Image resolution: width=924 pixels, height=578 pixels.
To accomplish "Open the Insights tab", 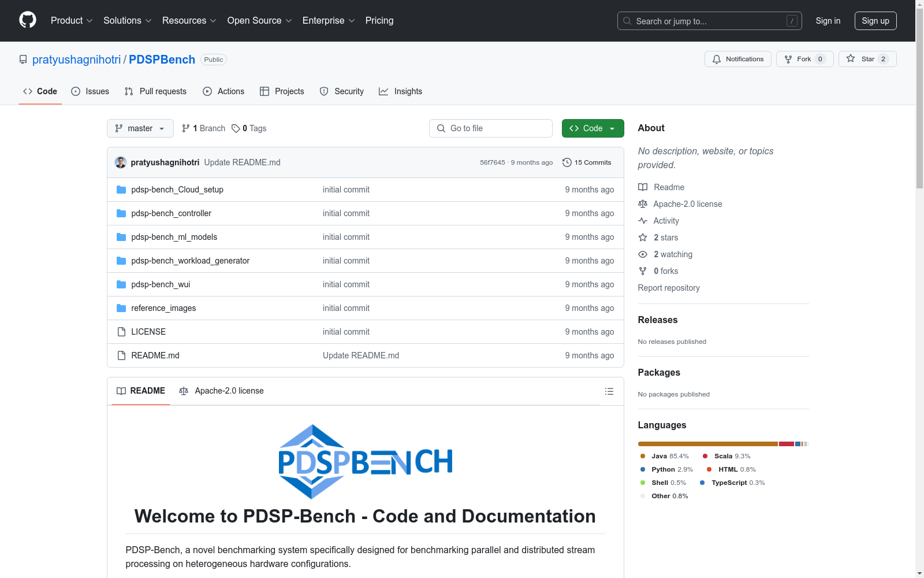I will click(x=400, y=91).
